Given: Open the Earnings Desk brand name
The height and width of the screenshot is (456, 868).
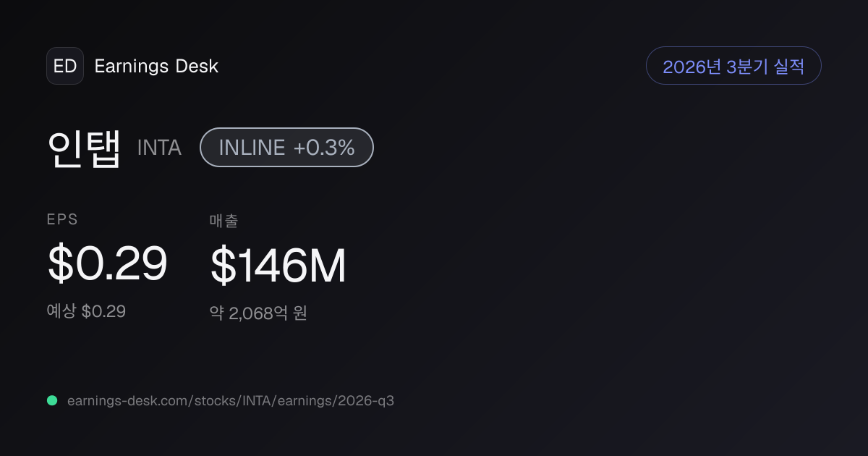Looking at the screenshot, I should pos(156,67).
